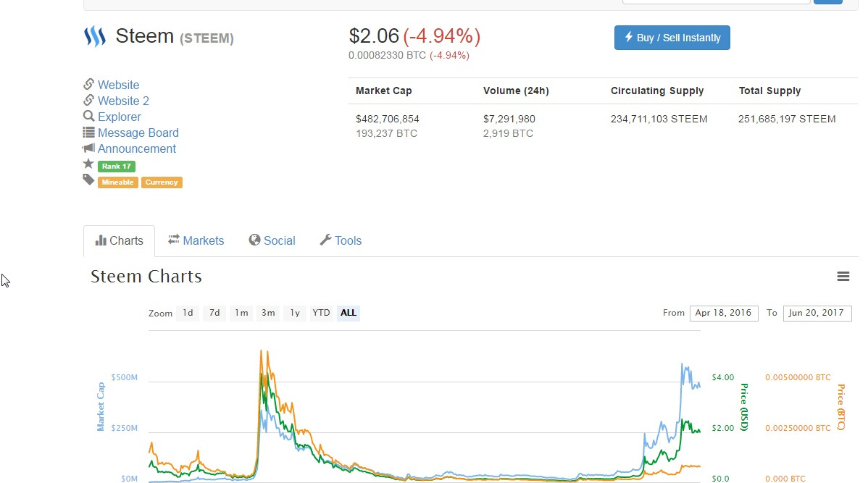Click the Buy / Sell Instantly button

click(x=672, y=38)
